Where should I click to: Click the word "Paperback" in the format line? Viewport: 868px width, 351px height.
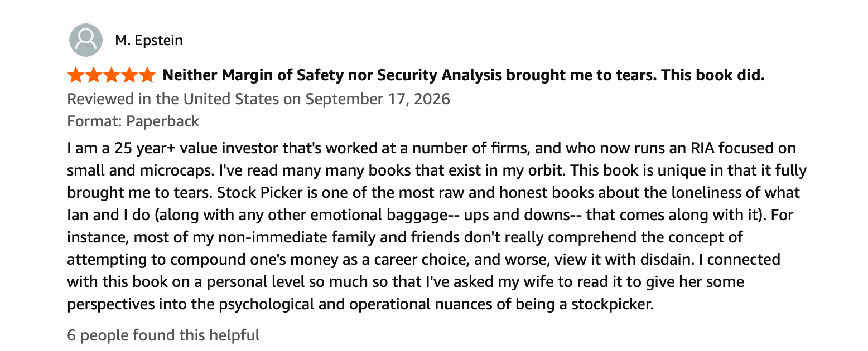[163, 121]
